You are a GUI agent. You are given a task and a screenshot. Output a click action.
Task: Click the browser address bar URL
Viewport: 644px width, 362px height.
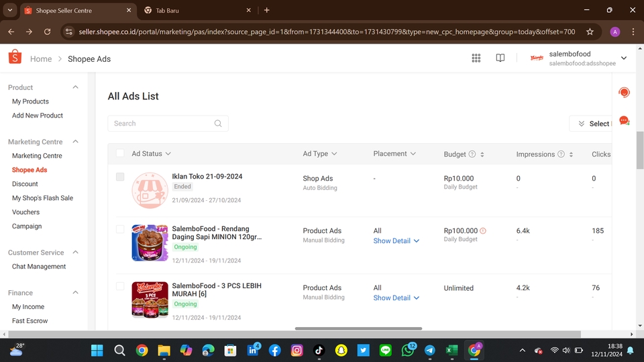pyautogui.click(x=327, y=32)
